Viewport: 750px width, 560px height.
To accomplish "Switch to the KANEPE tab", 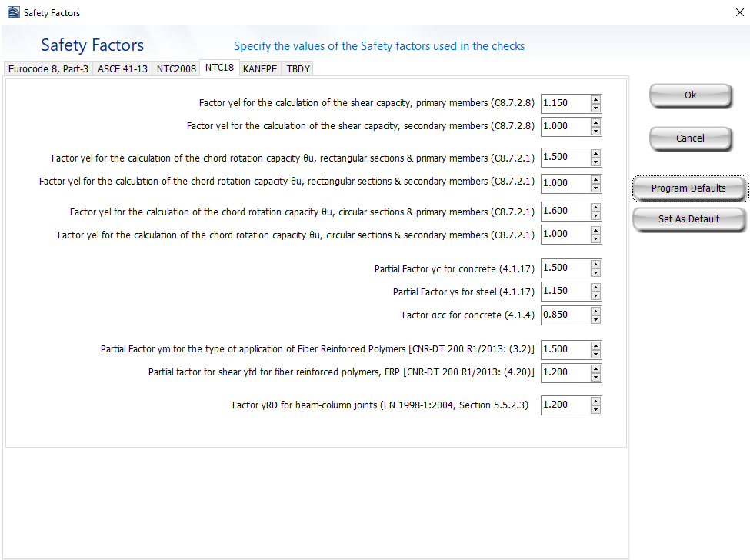I will click(261, 68).
